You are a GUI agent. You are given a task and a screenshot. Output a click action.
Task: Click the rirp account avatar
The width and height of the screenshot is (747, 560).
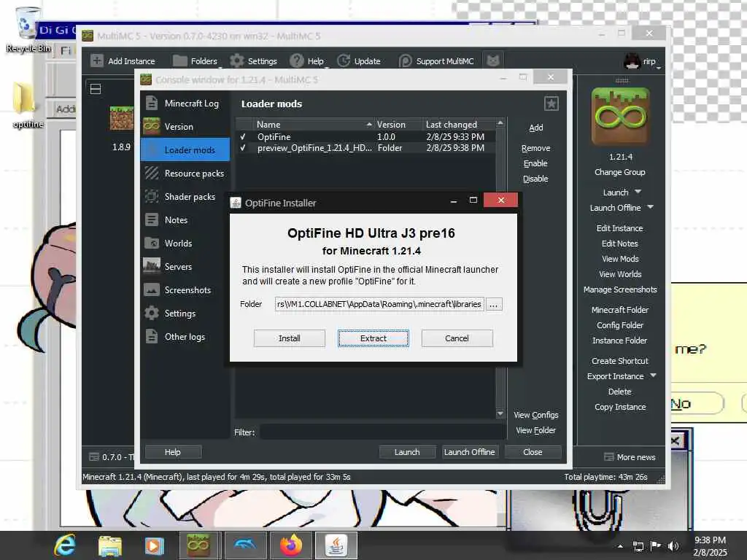click(632, 61)
